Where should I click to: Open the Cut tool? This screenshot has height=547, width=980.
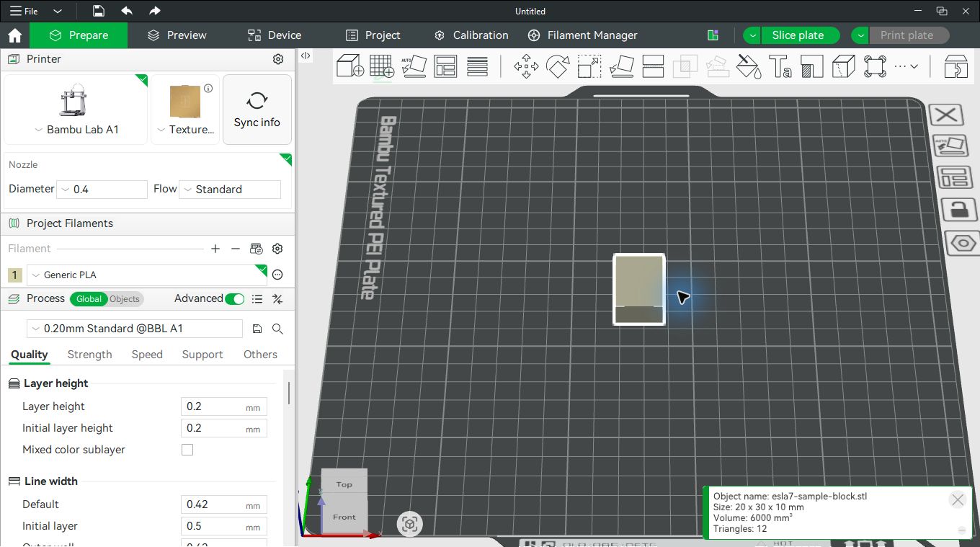coord(653,66)
